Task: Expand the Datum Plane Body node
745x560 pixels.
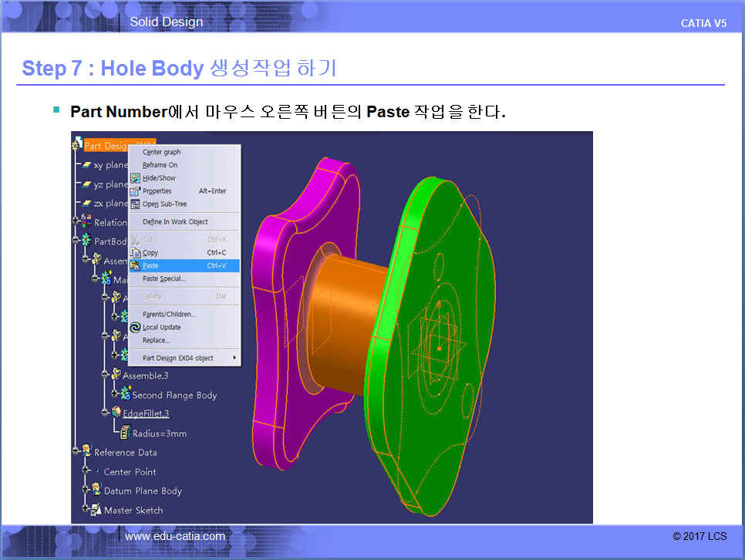Action: click(86, 491)
